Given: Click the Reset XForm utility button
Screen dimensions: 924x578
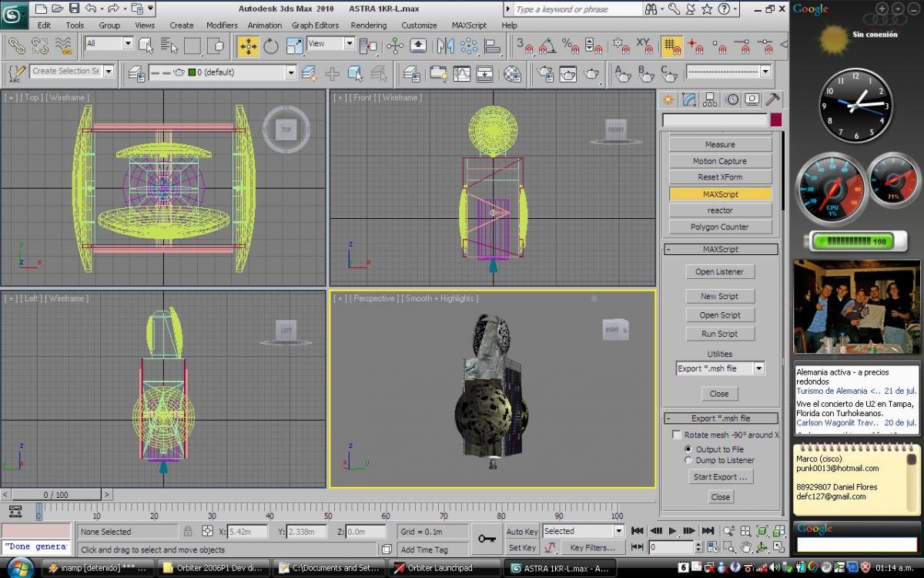Looking at the screenshot, I should point(720,177).
